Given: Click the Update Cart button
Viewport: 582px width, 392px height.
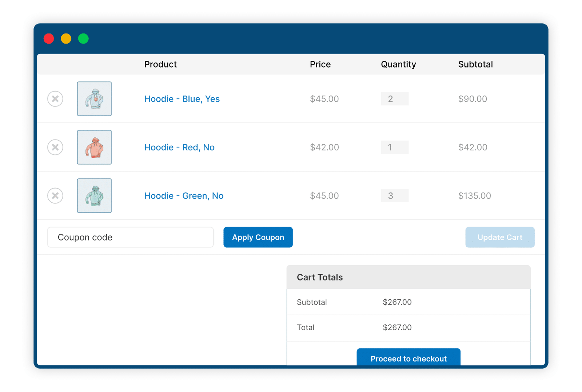Looking at the screenshot, I should click(x=500, y=237).
